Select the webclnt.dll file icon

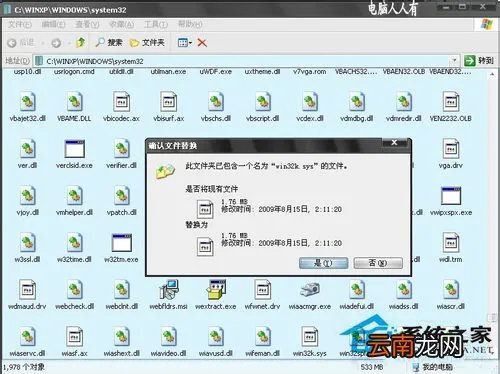pyautogui.click(x=121, y=290)
